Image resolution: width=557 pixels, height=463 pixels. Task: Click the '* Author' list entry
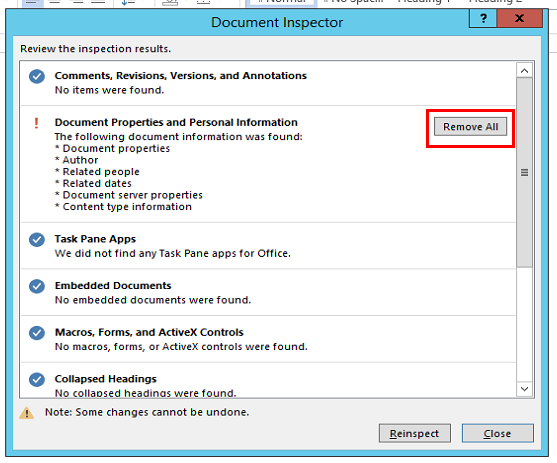[x=77, y=160]
